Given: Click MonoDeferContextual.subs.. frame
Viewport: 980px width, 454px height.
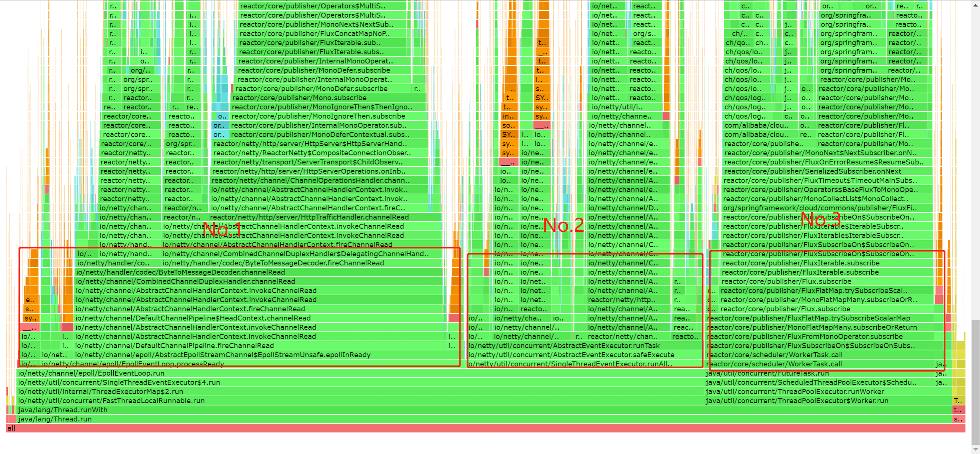Looking at the screenshot, I should (x=328, y=134).
